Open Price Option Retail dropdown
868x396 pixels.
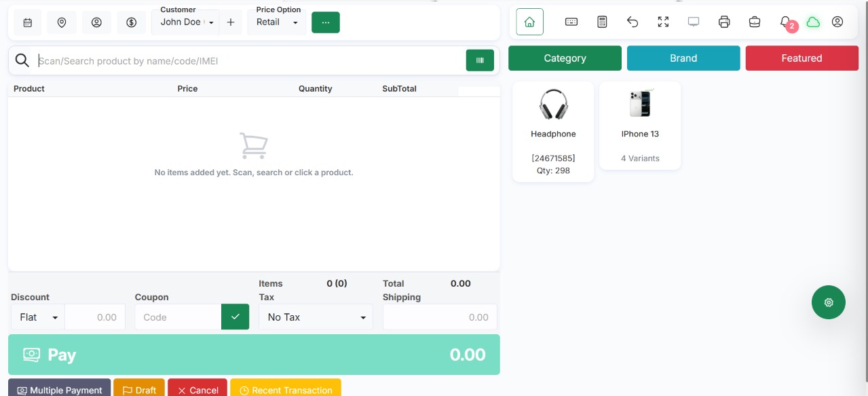[277, 22]
